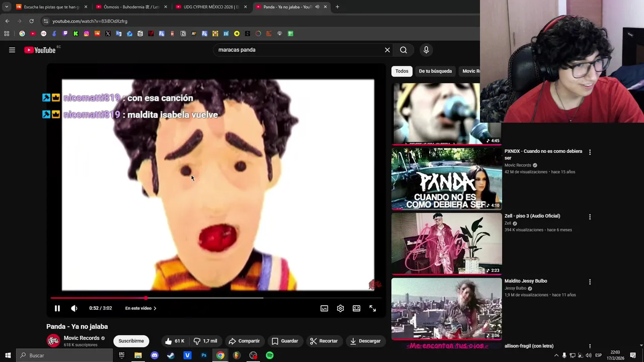
Task: Expand the tab search dropdown arrow
Action: [x=7, y=7]
